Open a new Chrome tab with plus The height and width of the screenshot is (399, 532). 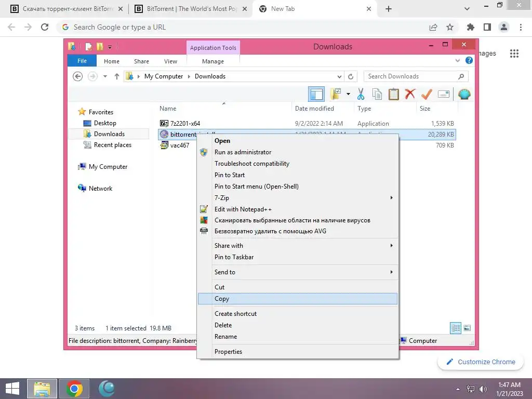pos(389,9)
